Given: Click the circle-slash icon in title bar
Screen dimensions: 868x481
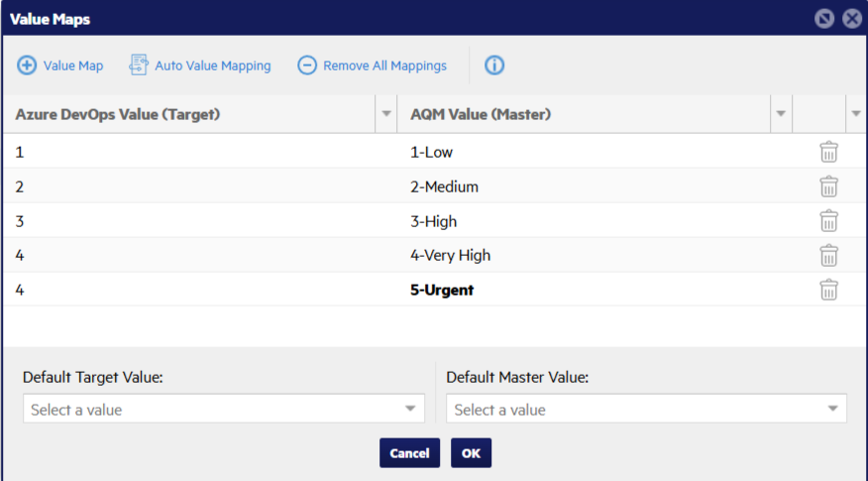Looking at the screenshot, I should point(823,19).
